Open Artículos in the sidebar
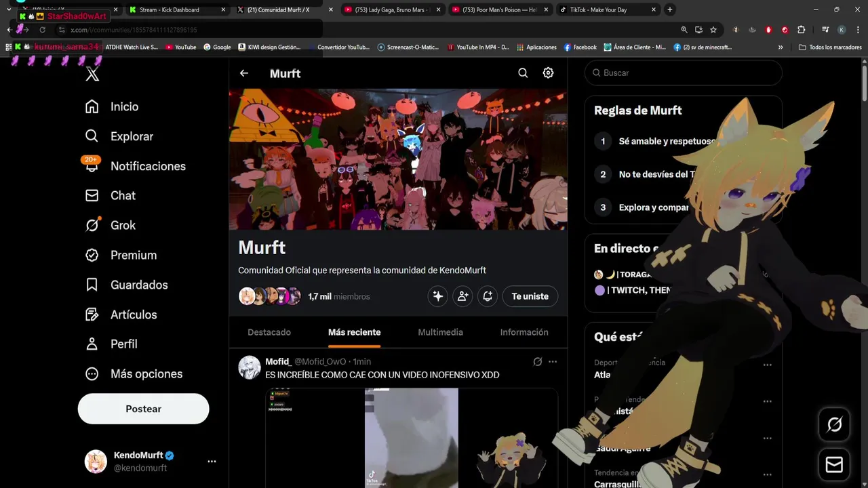Image resolution: width=868 pixels, height=488 pixels. coord(121,314)
